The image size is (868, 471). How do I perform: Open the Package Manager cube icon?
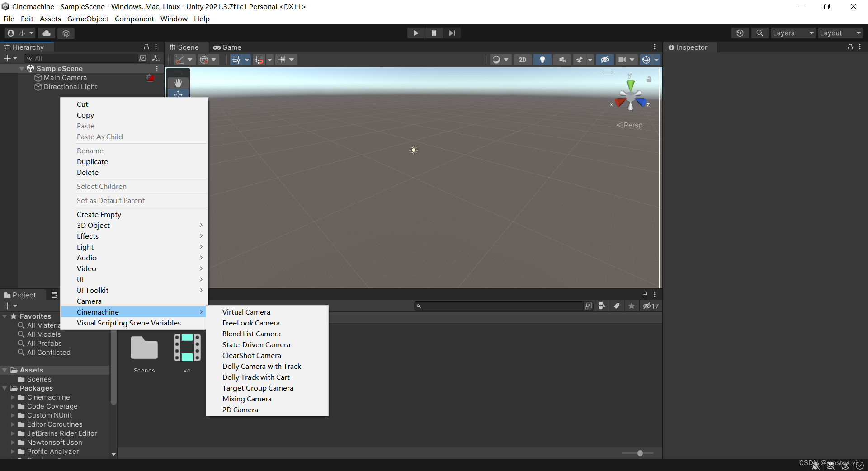click(66, 33)
